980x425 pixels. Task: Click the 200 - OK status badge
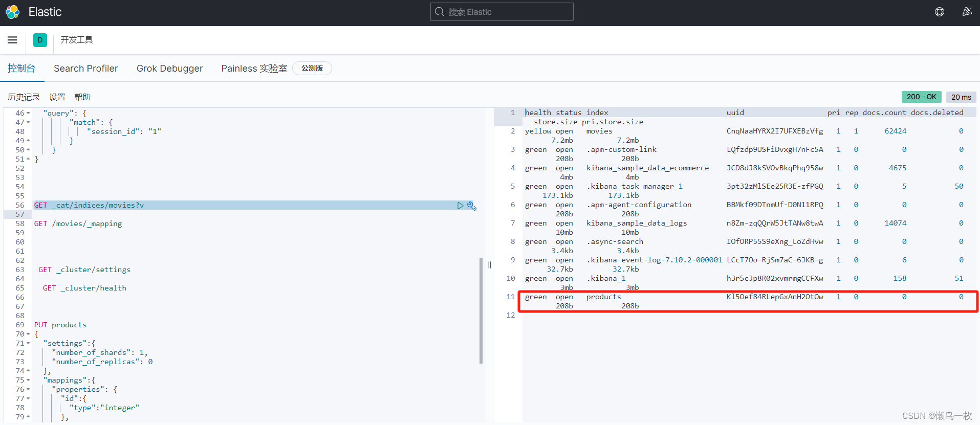tap(921, 97)
